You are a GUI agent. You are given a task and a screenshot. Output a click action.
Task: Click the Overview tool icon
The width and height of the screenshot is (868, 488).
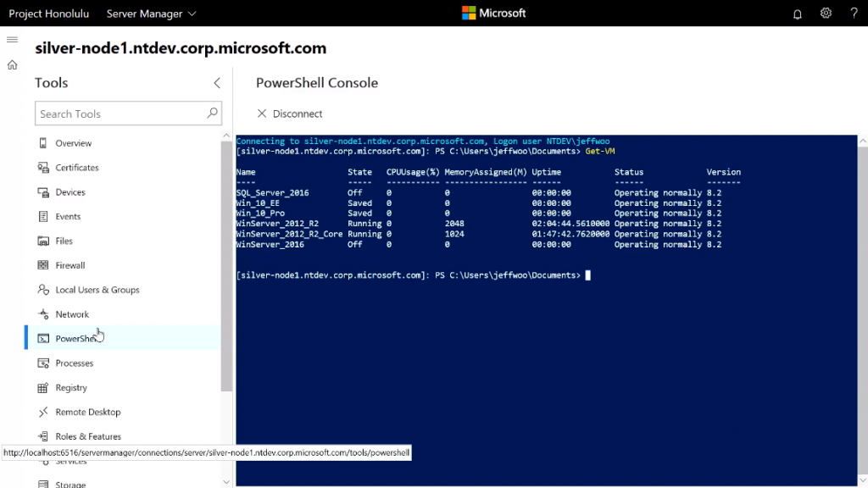point(43,143)
